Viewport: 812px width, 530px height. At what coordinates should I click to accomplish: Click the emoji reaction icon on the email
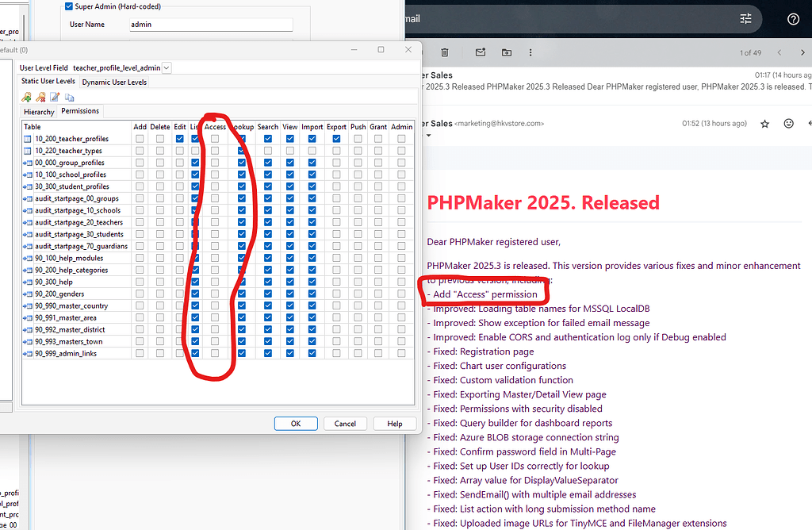tap(789, 123)
